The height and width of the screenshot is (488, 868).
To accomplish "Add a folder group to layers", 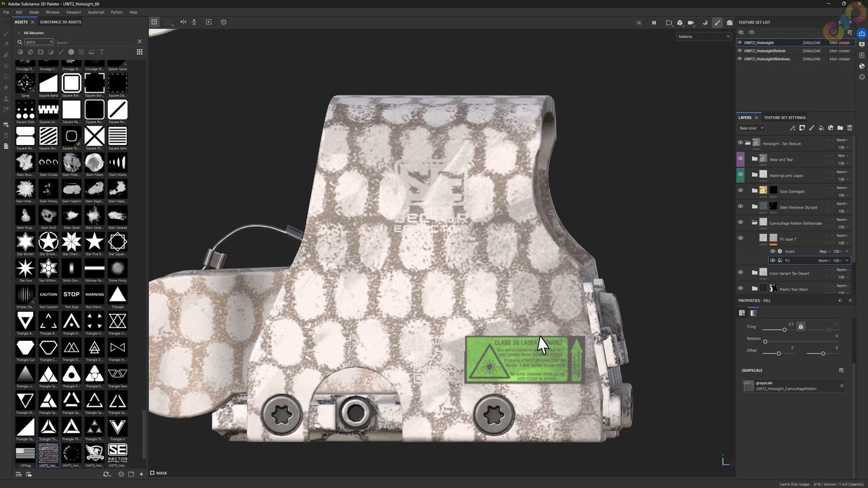I will tap(840, 128).
